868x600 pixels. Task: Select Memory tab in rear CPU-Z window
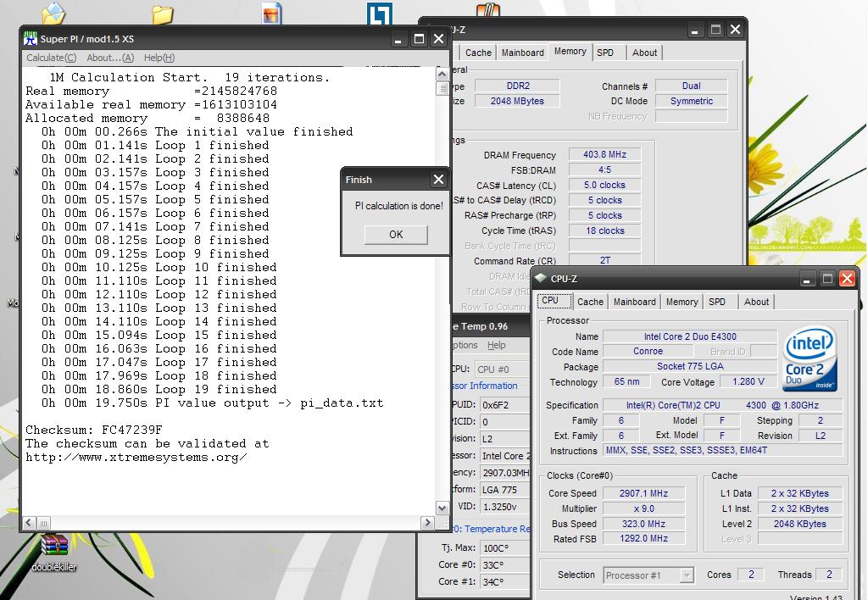coord(570,51)
